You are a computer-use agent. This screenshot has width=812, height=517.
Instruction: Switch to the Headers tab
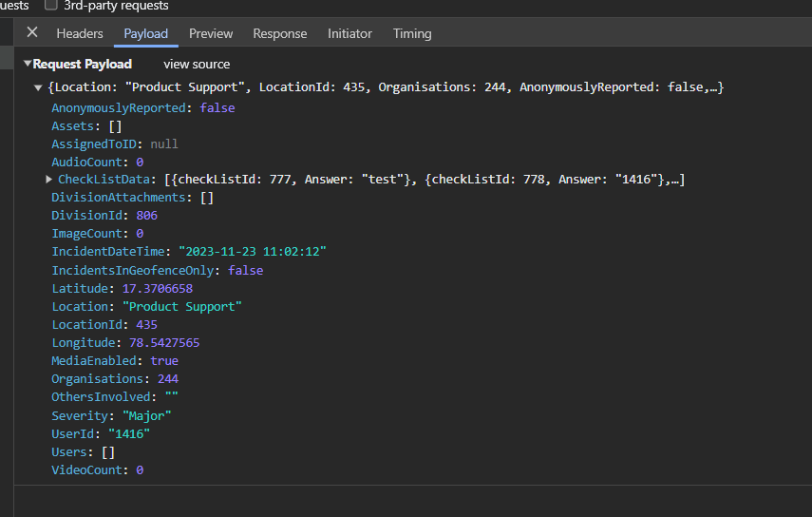point(80,33)
